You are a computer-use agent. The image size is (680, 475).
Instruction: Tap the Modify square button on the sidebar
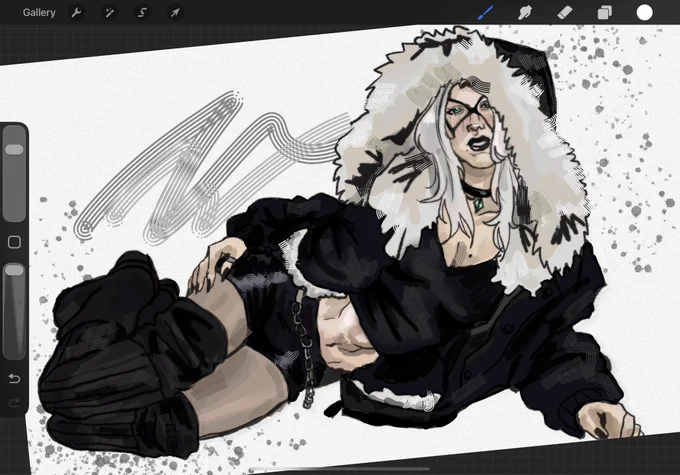[14, 242]
